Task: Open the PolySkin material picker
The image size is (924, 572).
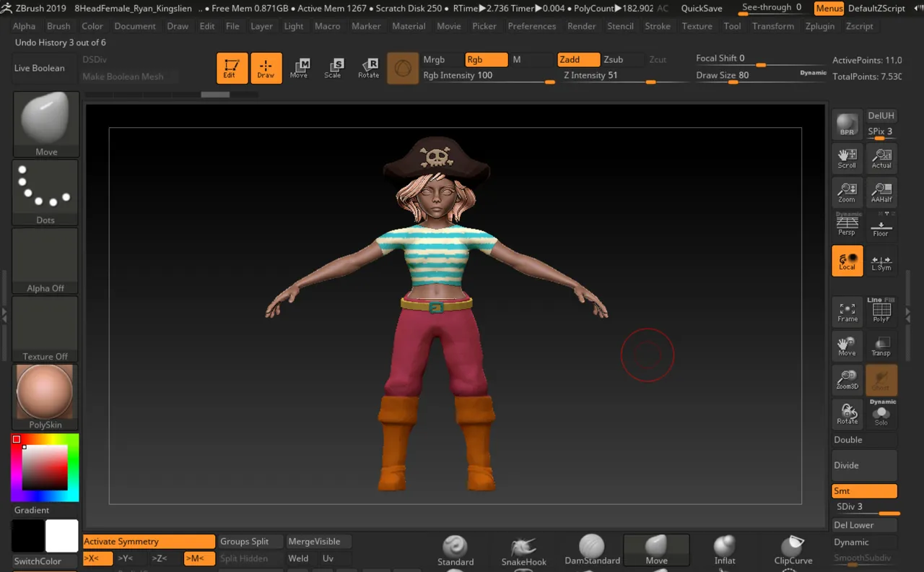Action: pos(45,396)
